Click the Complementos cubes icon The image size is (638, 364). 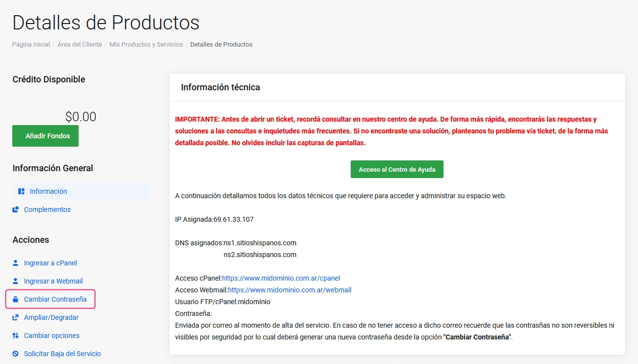pyautogui.click(x=15, y=209)
